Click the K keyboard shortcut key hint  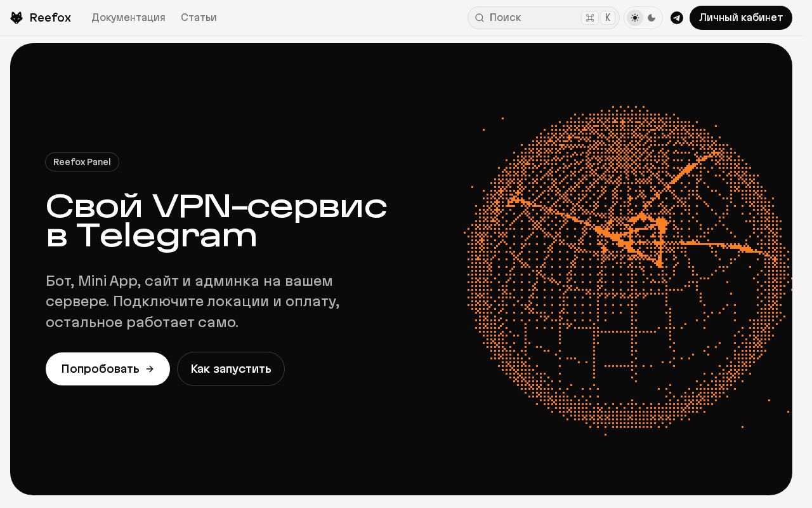click(608, 18)
